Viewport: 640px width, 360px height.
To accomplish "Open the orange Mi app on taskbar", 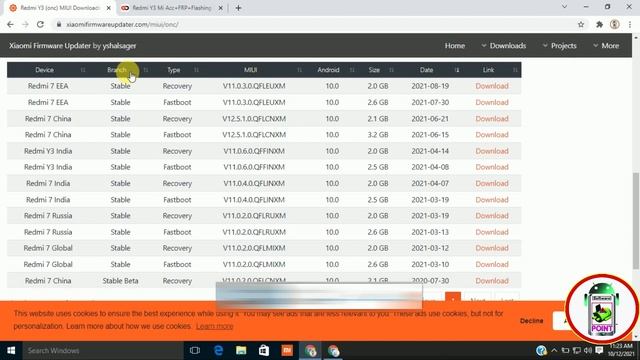I will pos(287,351).
